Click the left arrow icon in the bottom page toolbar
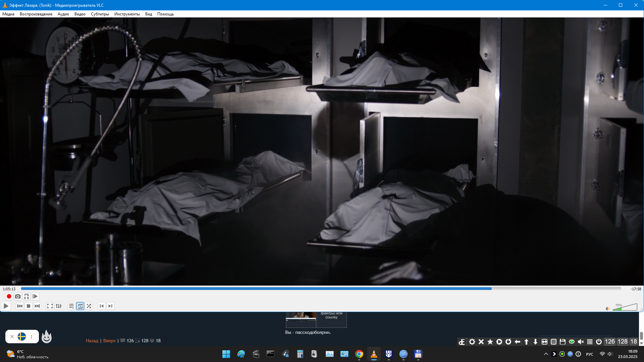This screenshot has width=644, height=362. click(517, 342)
